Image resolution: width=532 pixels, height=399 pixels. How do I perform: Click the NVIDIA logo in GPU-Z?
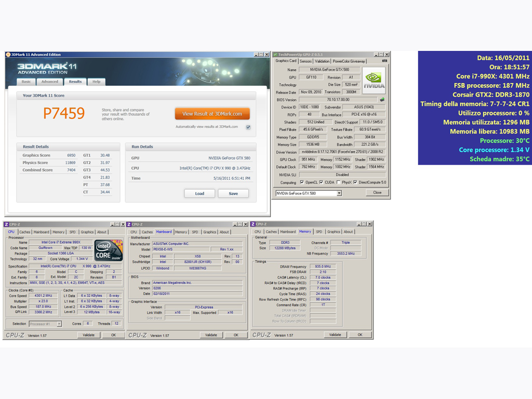(x=374, y=81)
